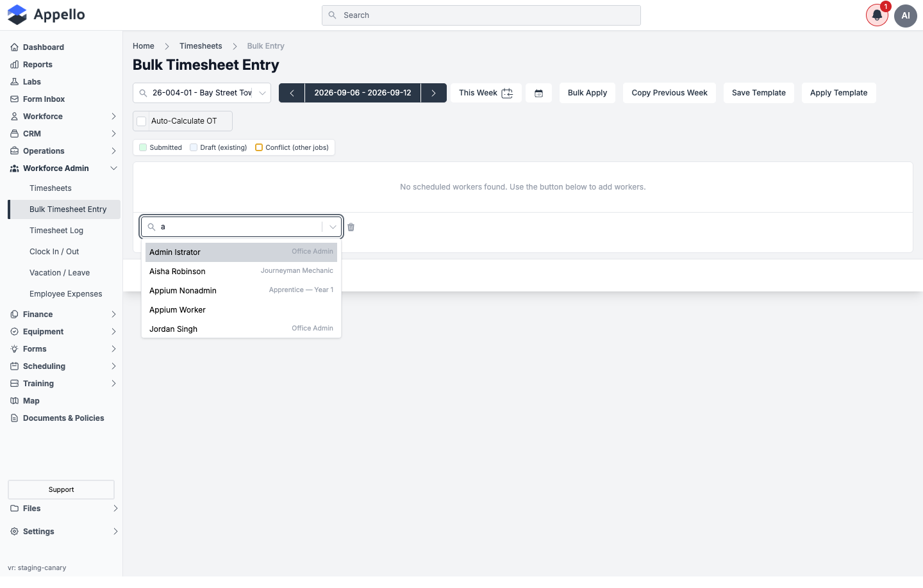Open Timesheet Log submenu item
This screenshot has width=923, height=588.
(56, 231)
